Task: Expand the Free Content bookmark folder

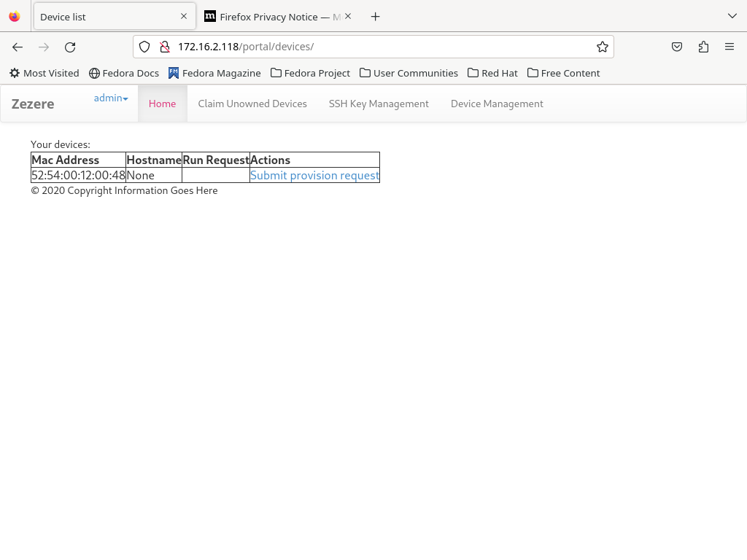Action: pyautogui.click(x=564, y=73)
